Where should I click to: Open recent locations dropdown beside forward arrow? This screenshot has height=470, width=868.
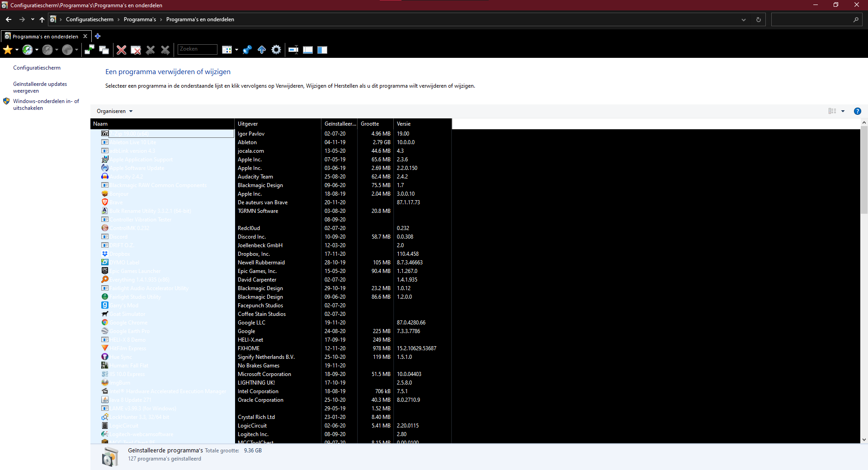pos(33,19)
